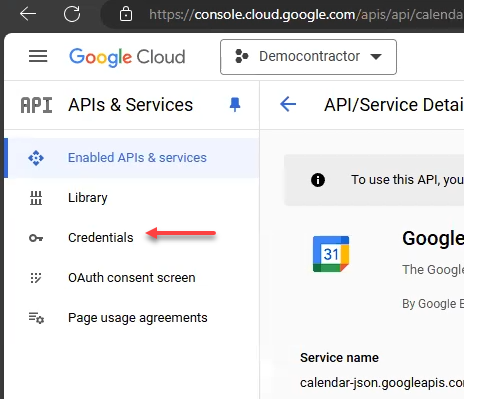Click the info icon in the notice banner
Viewport: 477px width, 399px height.
(318, 180)
